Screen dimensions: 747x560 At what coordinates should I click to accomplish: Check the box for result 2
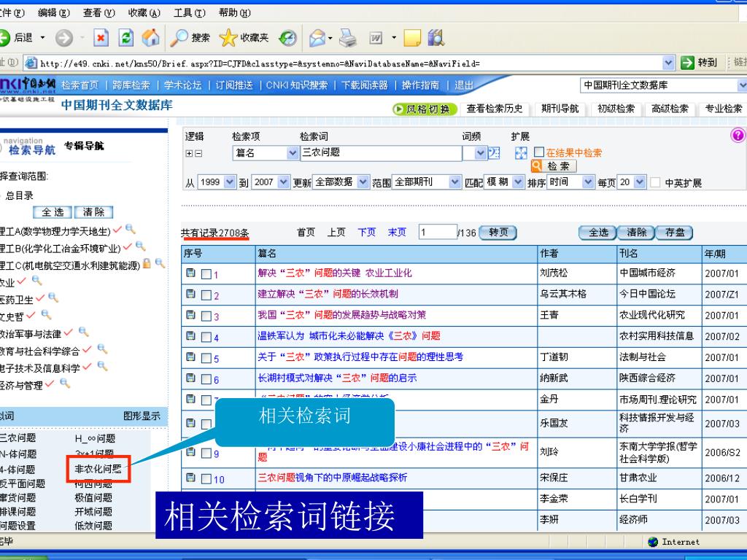coord(206,295)
